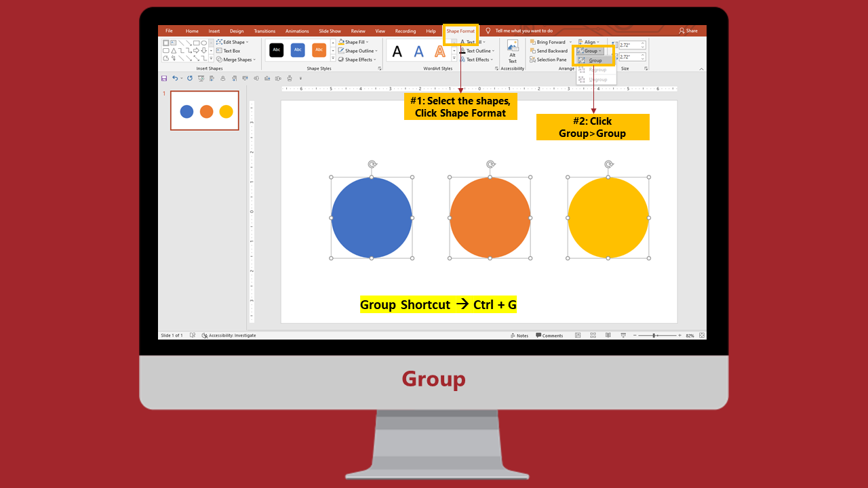Click the Undo arrow icon
868x488 pixels.
pyautogui.click(x=175, y=78)
